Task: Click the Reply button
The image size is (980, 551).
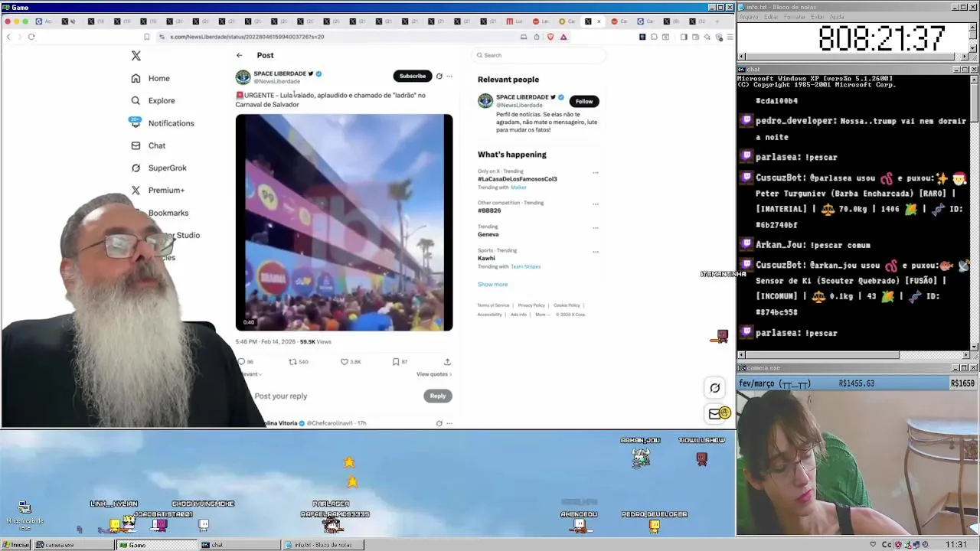Action: pos(437,396)
